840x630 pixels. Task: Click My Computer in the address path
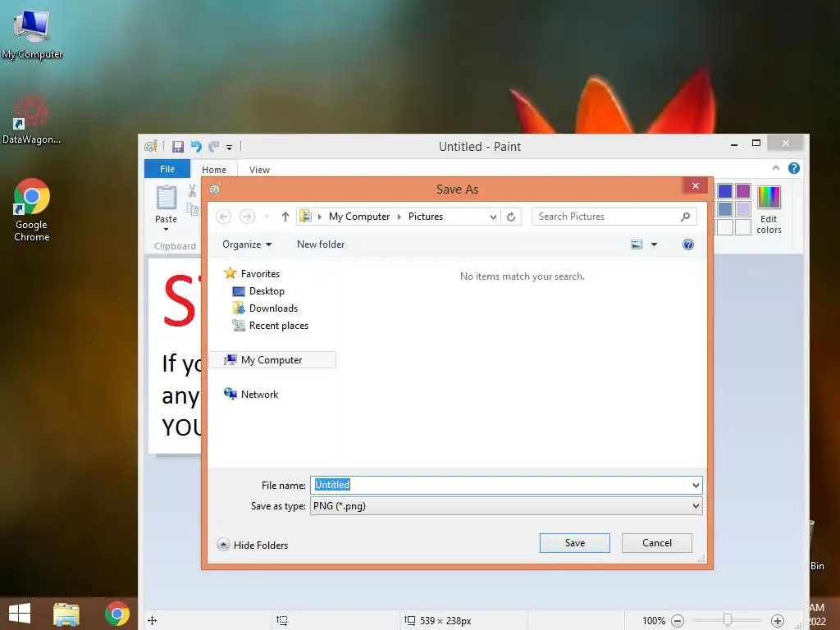359,217
